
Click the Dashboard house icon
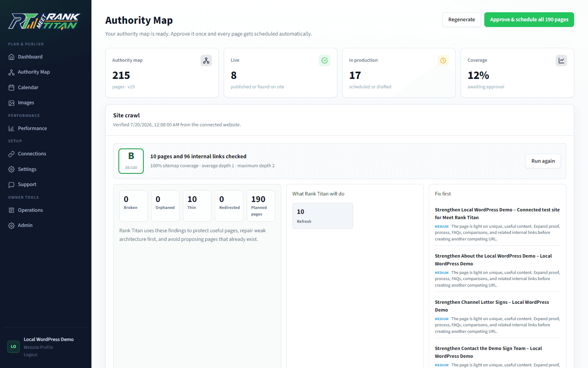(11, 57)
